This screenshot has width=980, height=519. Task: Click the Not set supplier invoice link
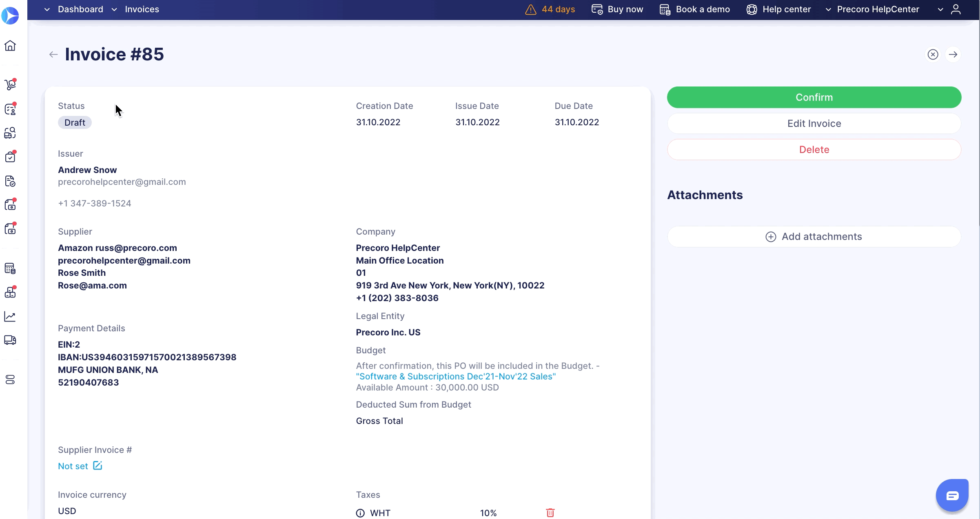click(73, 466)
